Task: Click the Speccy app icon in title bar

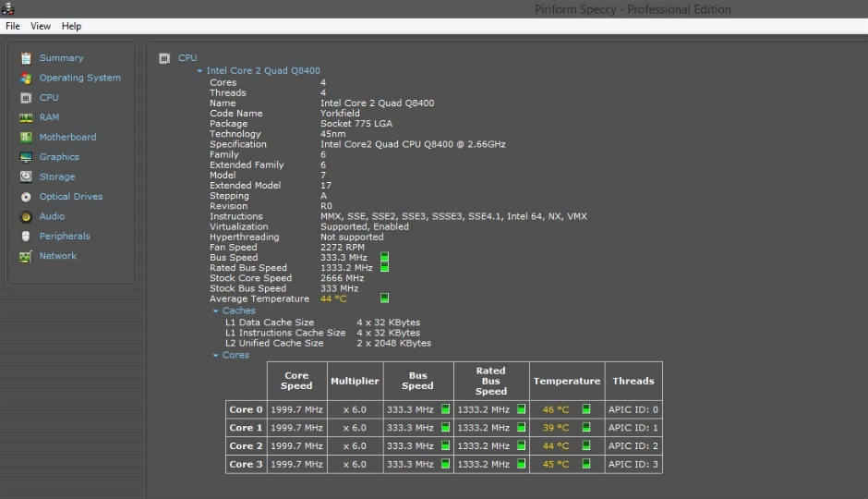Action: pyautogui.click(x=7, y=8)
